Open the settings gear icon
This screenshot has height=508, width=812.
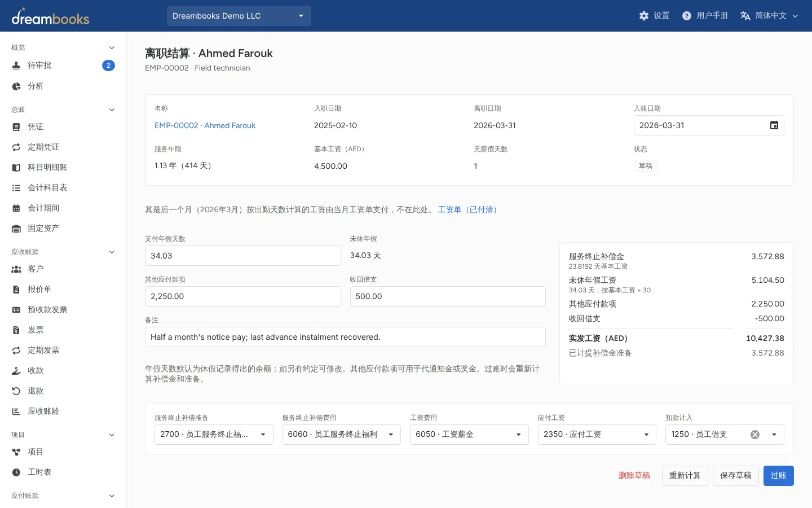tap(644, 16)
